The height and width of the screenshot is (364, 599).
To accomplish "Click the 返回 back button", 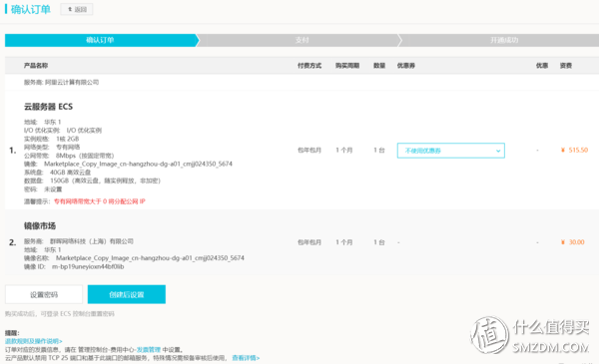I will pyautogui.click(x=77, y=9).
